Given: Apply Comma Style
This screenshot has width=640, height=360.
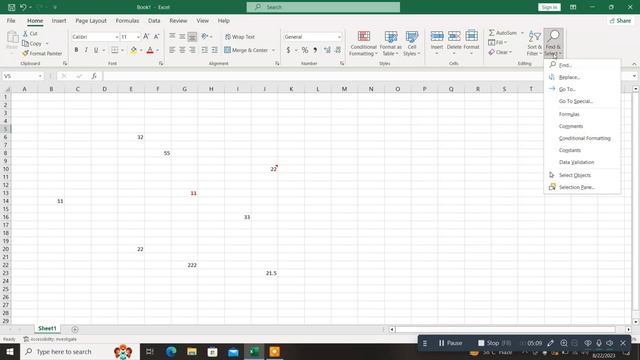Looking at the screenshot, I should click(315, 50).
